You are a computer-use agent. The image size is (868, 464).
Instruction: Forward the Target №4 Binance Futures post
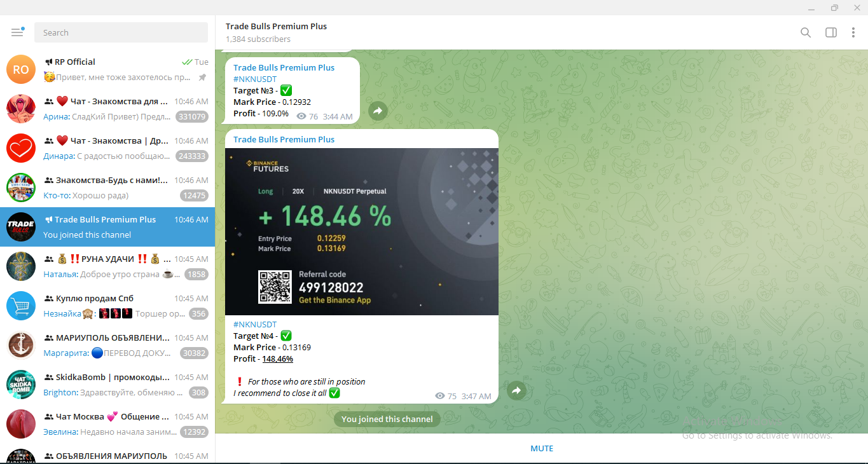click(517, 391)
